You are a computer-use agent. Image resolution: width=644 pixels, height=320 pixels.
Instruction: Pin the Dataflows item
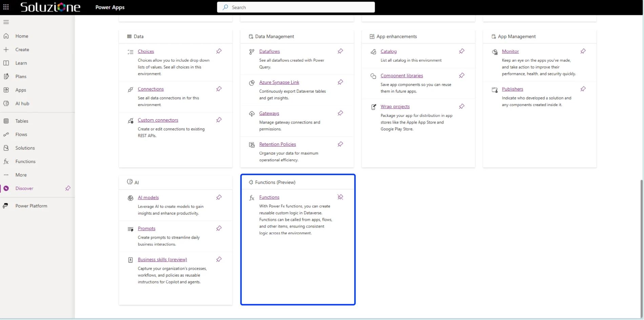point(340,51)
